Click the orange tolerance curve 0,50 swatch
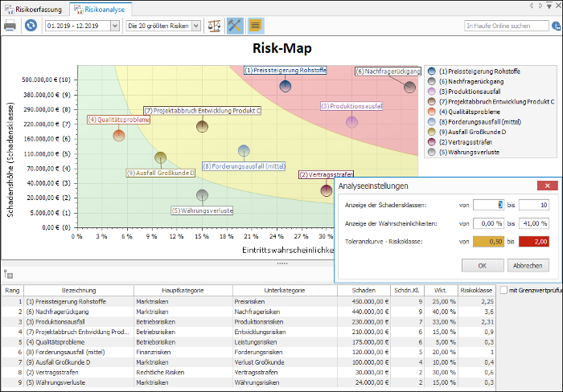Image resolution: width=563 pixels, height=392 pixels. pyautogui.click(x=488, y=242)
